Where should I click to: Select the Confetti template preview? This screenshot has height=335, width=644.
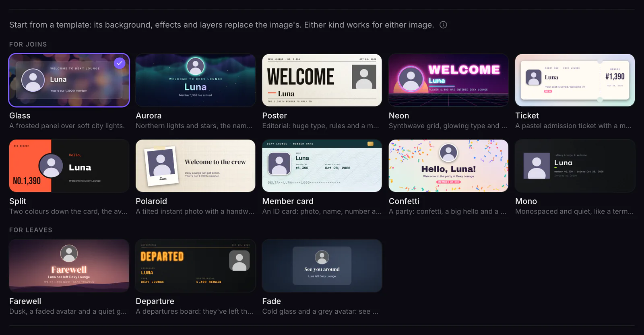pos(448,166)
